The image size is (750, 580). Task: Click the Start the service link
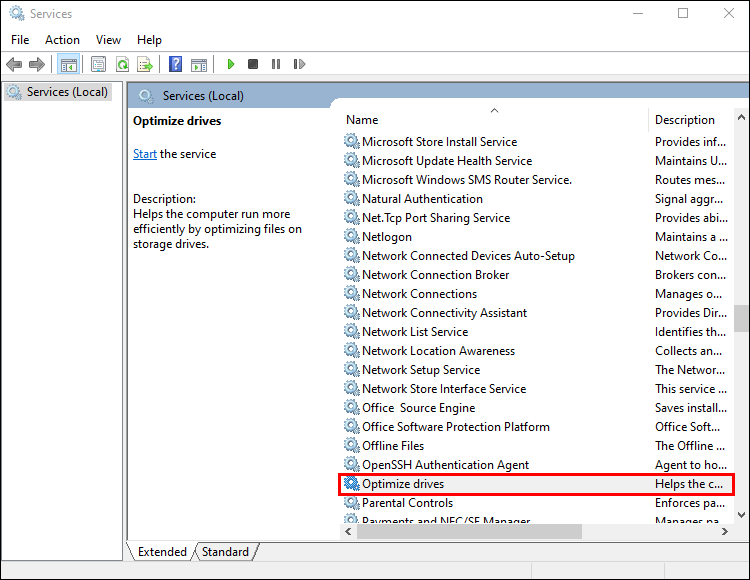[144, 154]
